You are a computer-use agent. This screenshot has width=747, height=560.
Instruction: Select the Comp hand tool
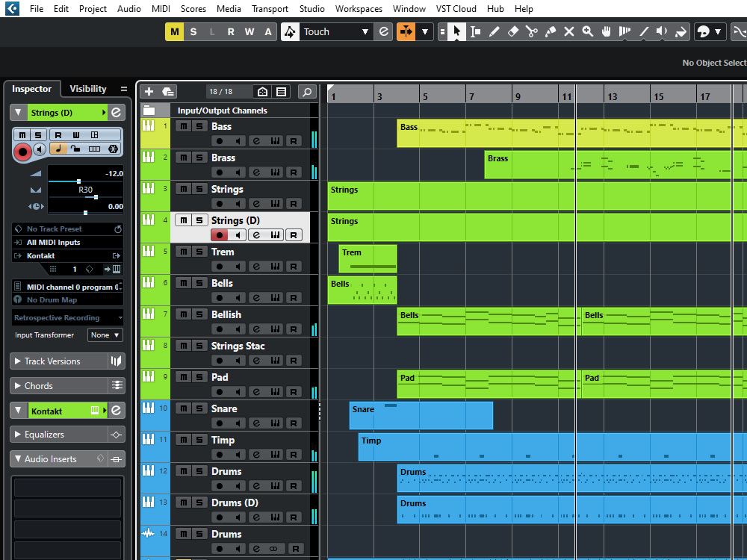(x=606, y=31)
